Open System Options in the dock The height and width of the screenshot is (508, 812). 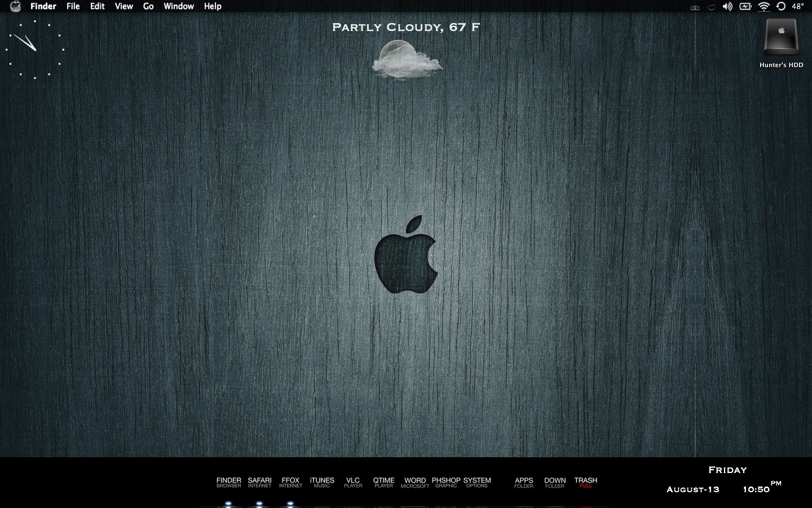(x=477, y=482)
